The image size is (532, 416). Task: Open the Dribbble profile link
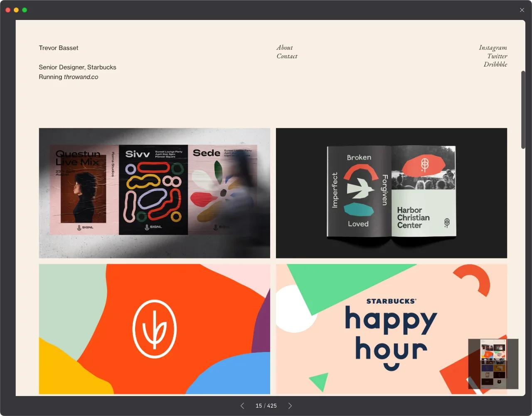click(495, 64)
